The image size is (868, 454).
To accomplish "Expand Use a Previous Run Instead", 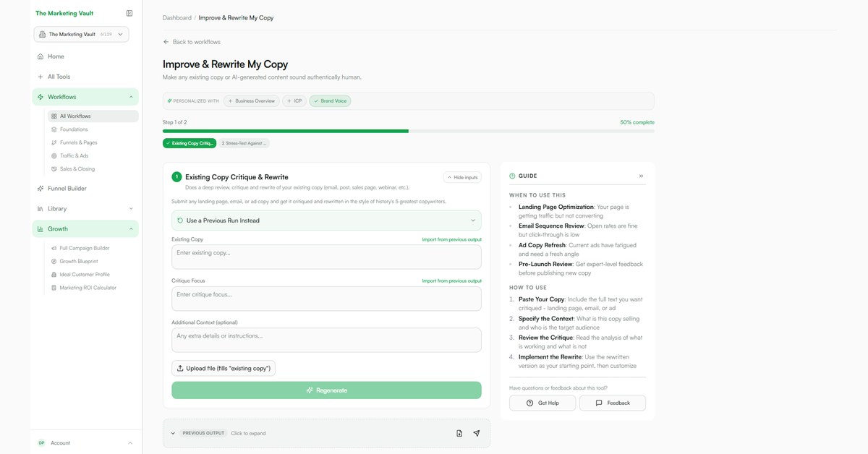I will click(326, 220).
